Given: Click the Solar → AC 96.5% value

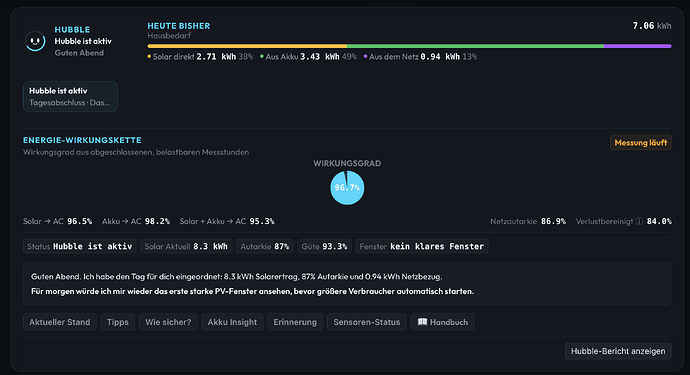Looking at the screenshot, I should 58,221.
